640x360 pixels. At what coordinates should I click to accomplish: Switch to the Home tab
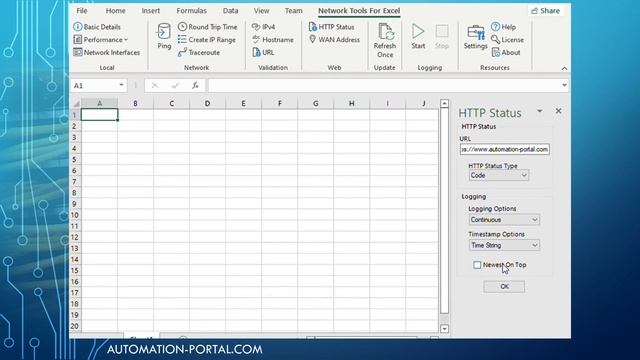pyautogui.click(x=116, y=11)
